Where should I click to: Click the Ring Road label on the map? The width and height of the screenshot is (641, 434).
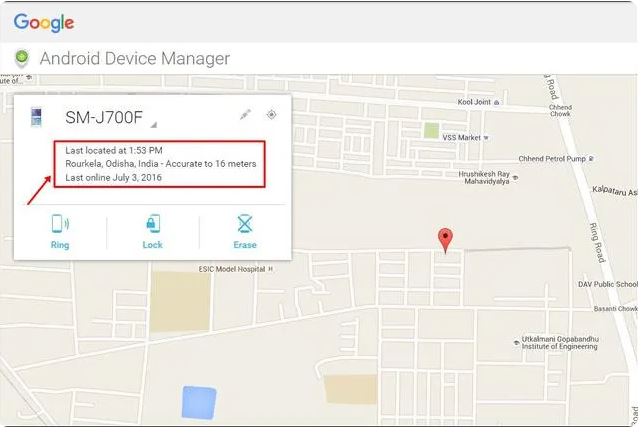click(597, 243)
